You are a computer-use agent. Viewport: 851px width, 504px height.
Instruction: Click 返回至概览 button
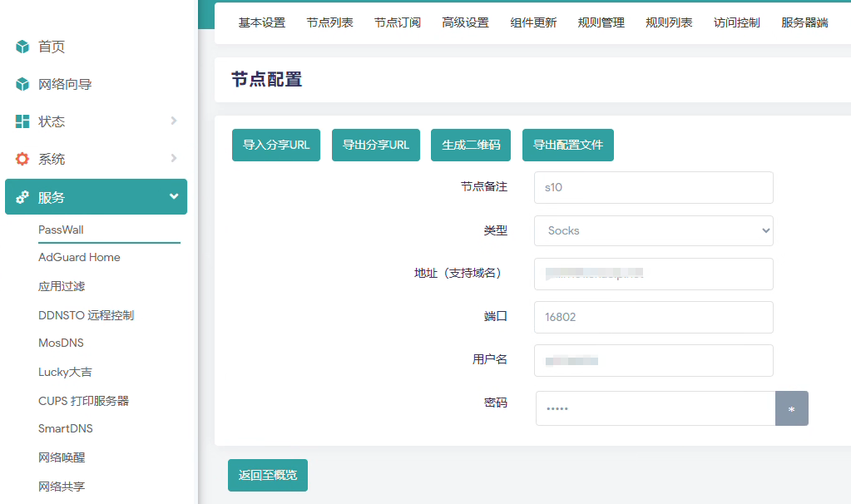267,475
